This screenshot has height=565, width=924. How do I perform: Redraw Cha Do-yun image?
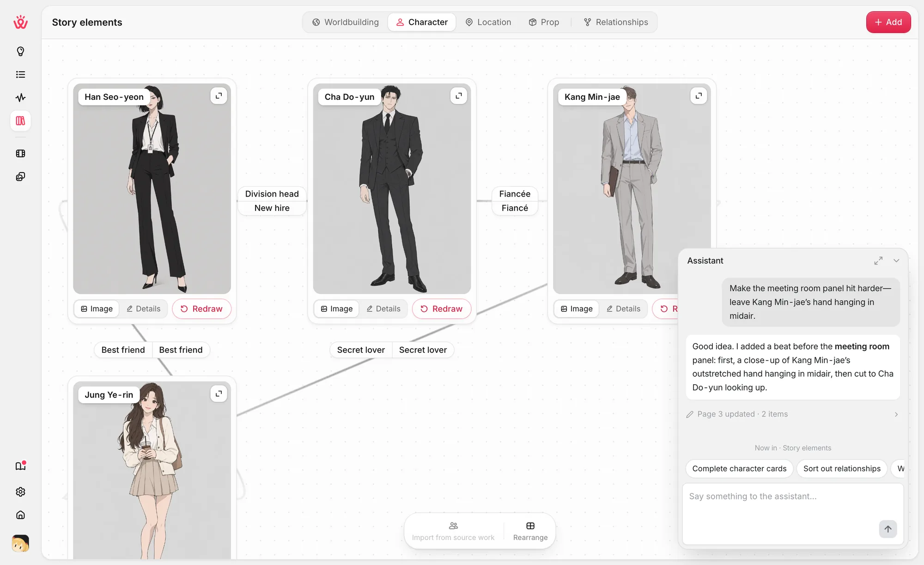click(x=441, y=309)
